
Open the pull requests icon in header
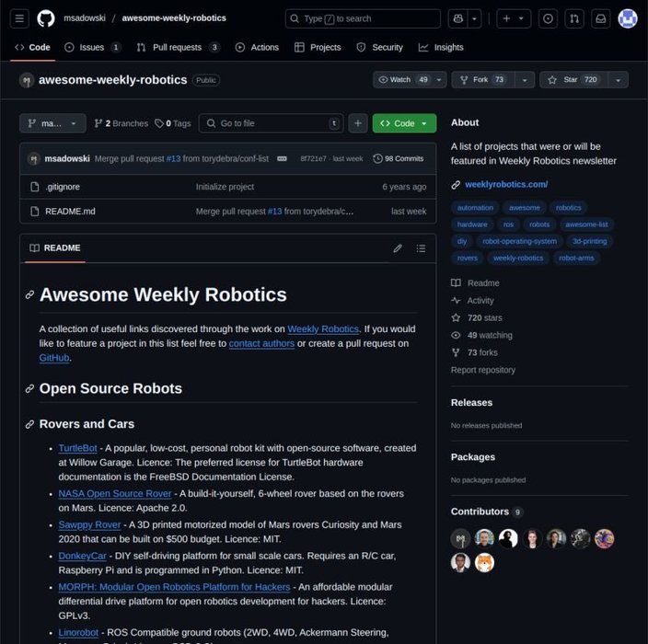pyautogui.click(x=574, y=18)
